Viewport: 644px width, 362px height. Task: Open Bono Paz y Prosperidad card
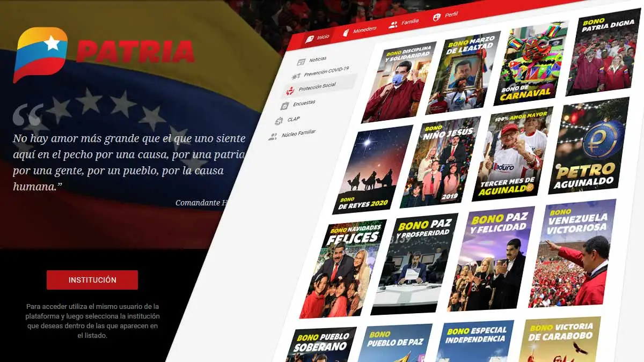point(415,263)
